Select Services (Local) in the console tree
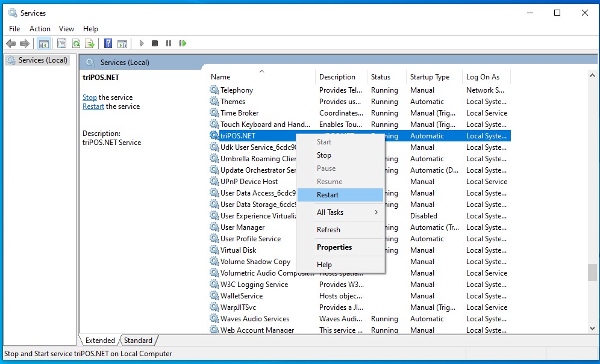Screen dimensions: 600x364 tap(37, 60)
